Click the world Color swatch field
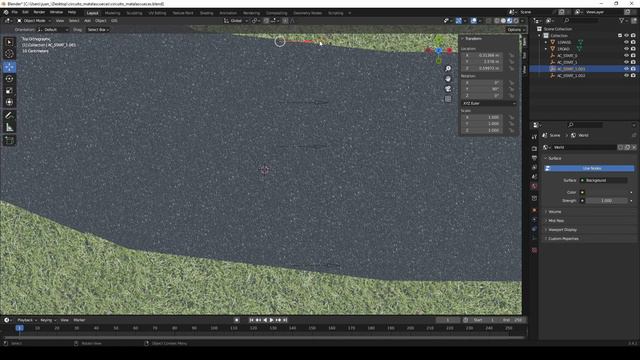This screenshot has width=640, height=360. (607, 192)
